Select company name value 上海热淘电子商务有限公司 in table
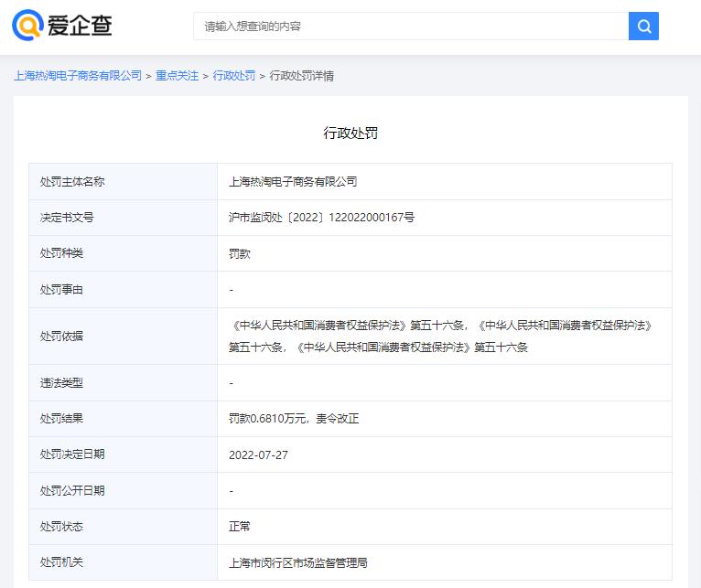701x588 pixels. coord(293,181)
